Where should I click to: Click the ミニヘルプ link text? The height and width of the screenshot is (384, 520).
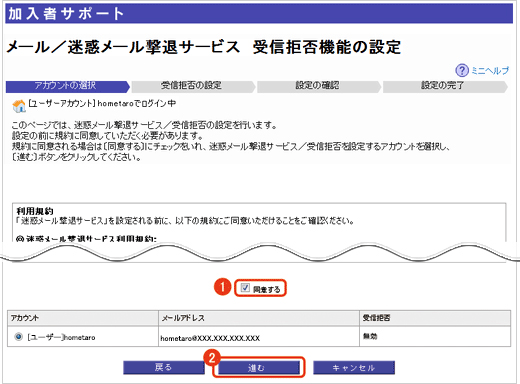(490, 71)
